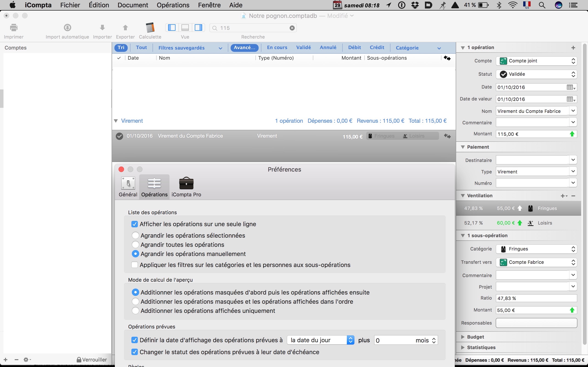Click the Verrouiller lock icon
The image size is (588, 367).
point(79,360)
